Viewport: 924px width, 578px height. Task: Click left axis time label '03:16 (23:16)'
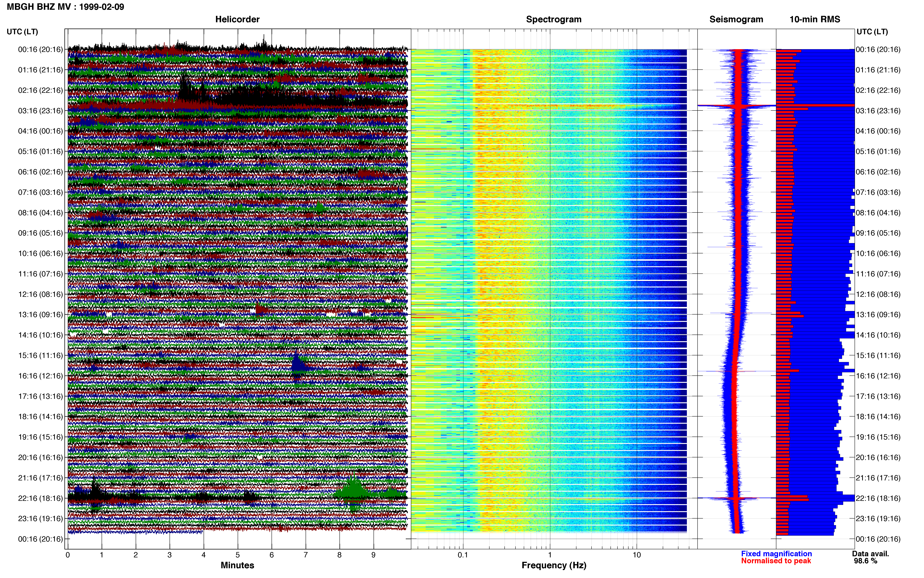pyautogui.click(x=41, y=111)
